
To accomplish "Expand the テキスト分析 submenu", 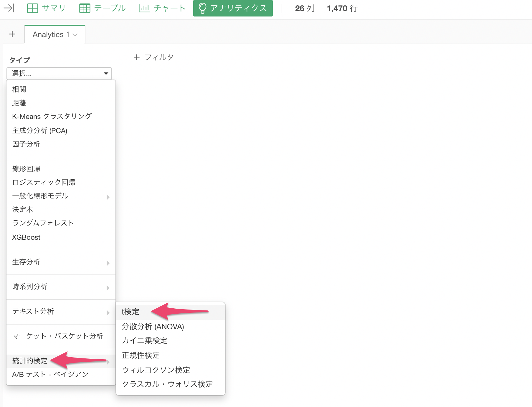I will [x=61, y=311].
